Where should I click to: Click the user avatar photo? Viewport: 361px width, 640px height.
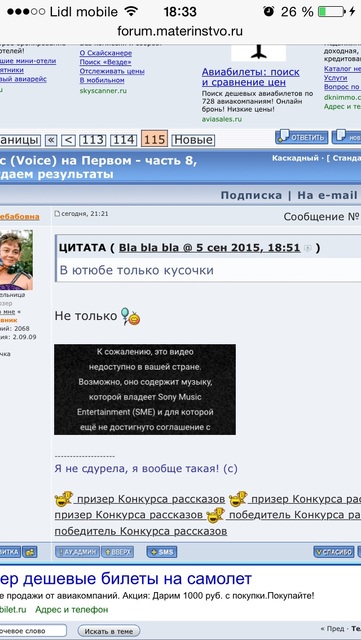[16, 260]
